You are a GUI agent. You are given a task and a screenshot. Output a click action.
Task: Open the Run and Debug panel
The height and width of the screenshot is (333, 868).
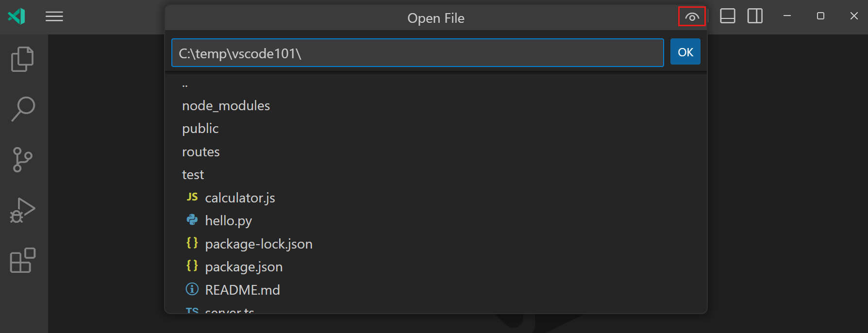point(22,210)
